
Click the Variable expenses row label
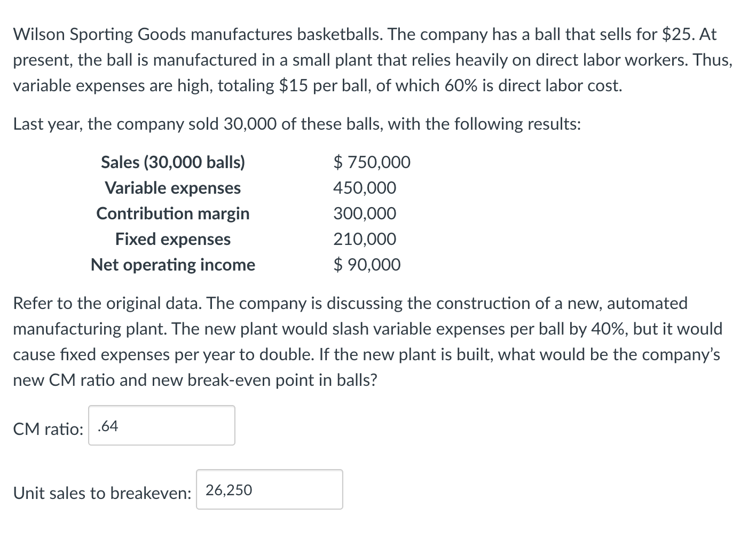(x=173, y=188)
